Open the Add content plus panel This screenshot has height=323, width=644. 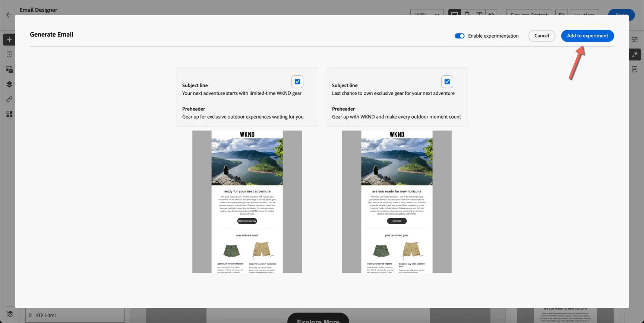coord(9,40)
